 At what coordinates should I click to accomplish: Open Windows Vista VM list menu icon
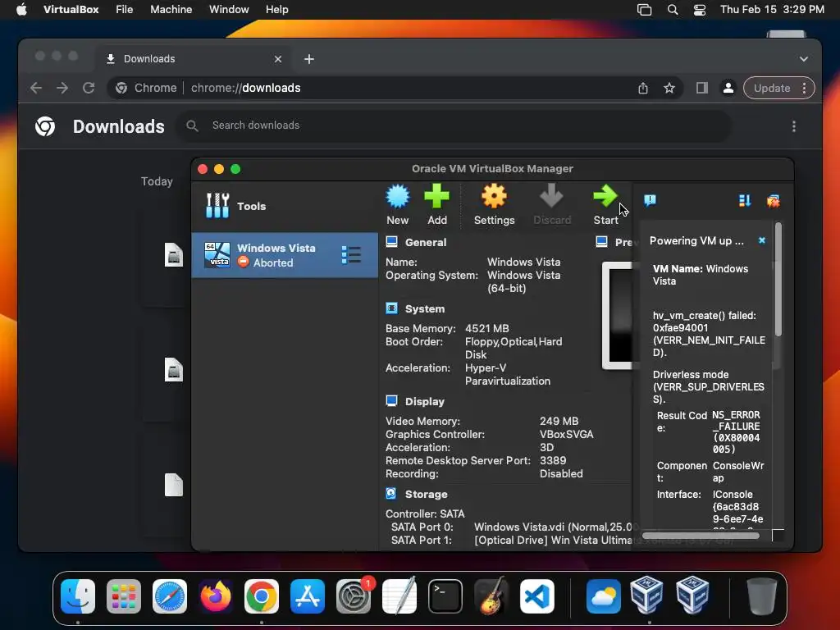click(351, 255)
